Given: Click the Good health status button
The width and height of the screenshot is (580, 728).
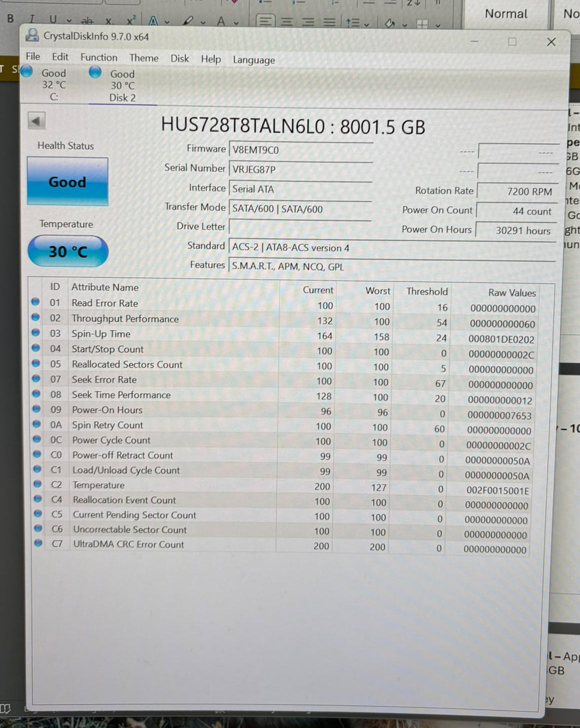Looking at the screenshot, I should click(x=67, y=181).
